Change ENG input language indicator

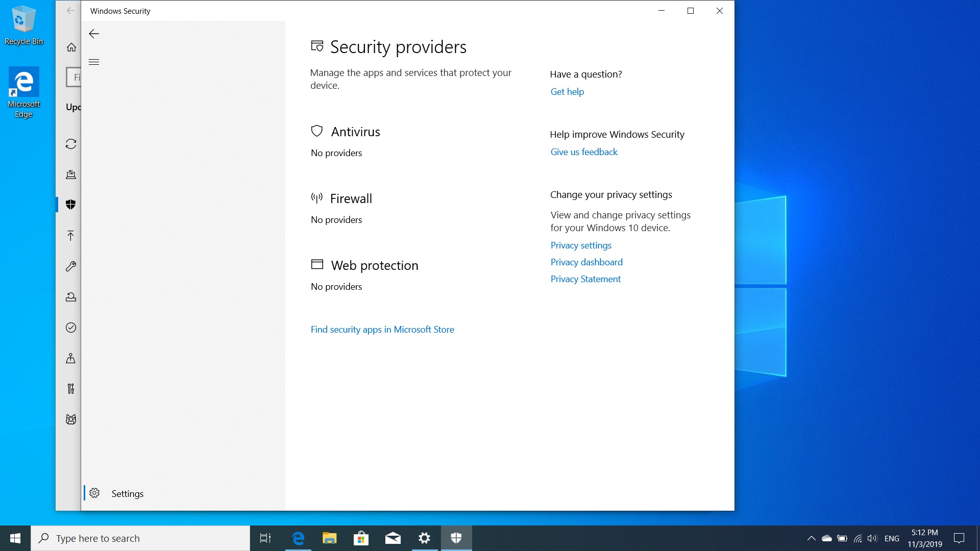892,538
